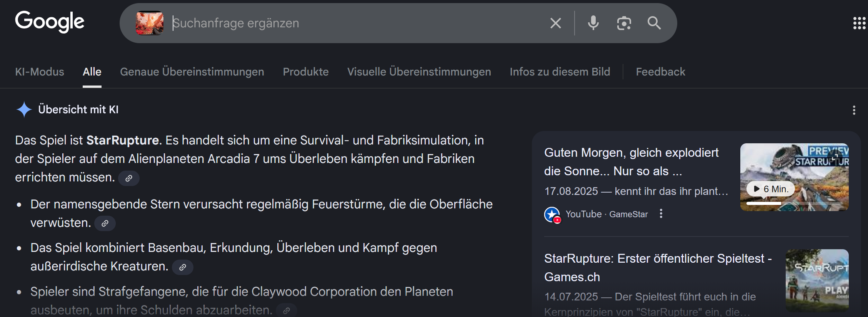The image size is (868, 317).
Task: Switch to Visuelle Übereinstimmungen tab
Action: (x=419, y=72)
